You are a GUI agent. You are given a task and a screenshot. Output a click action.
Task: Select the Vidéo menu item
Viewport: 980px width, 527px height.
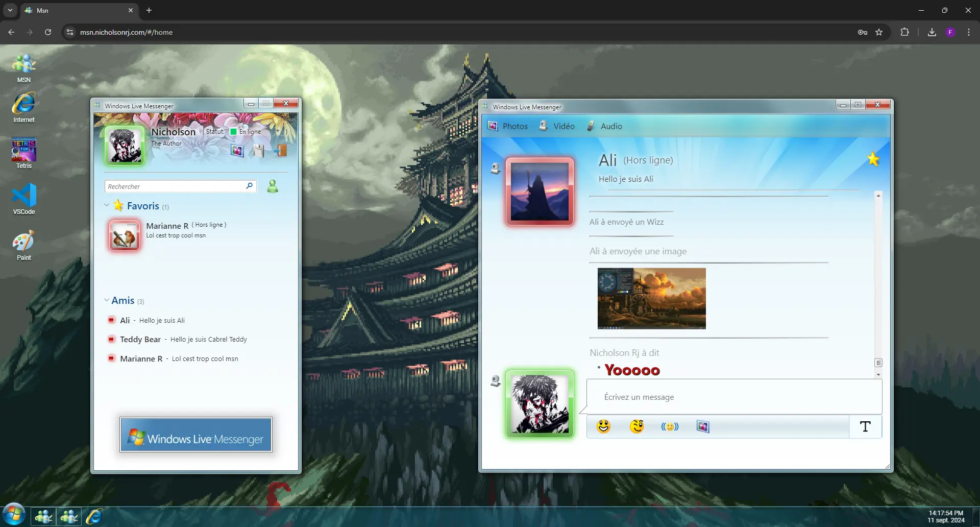point(557,126)
